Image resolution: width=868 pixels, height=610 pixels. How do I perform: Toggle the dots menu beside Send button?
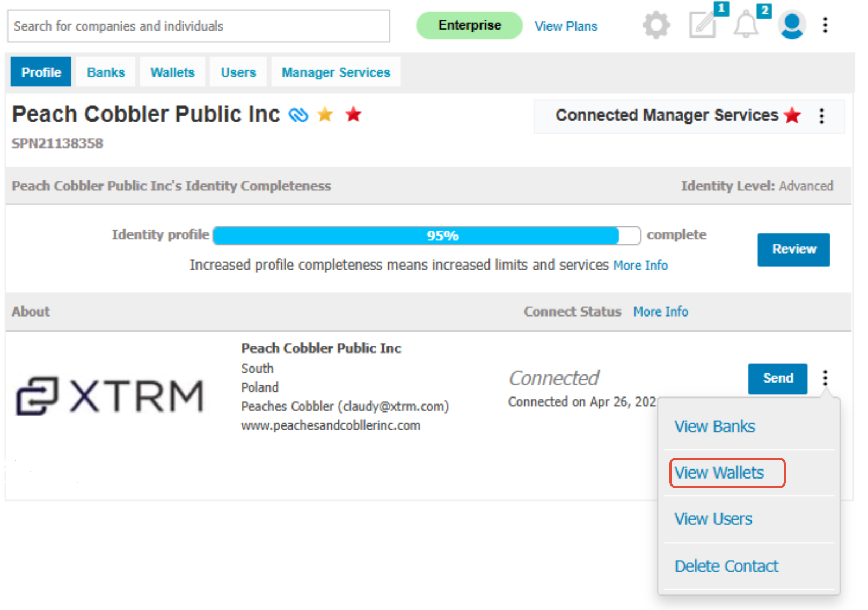tap(825, 378)
